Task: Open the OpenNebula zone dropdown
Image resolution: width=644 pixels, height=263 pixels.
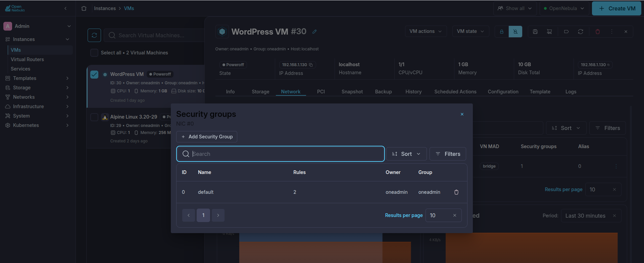Action: pyautogui.click(x=564, y=8)
